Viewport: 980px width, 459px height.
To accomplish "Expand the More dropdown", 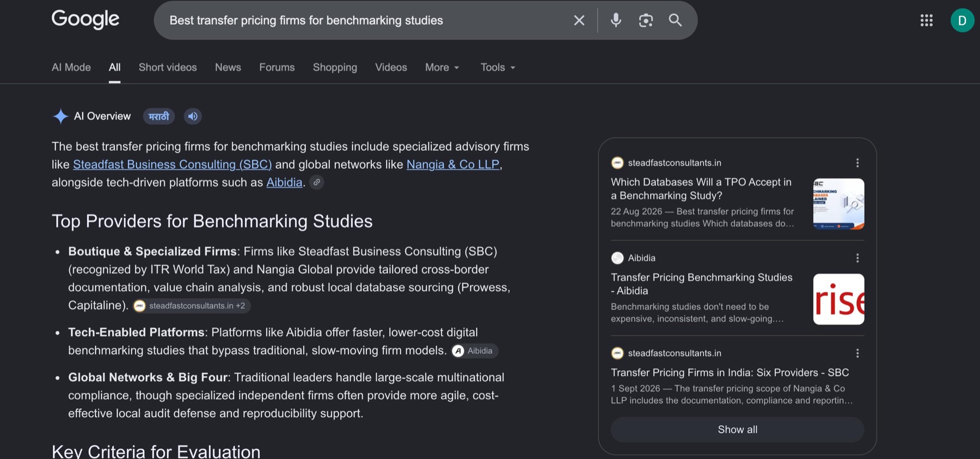I will point(442,68).
